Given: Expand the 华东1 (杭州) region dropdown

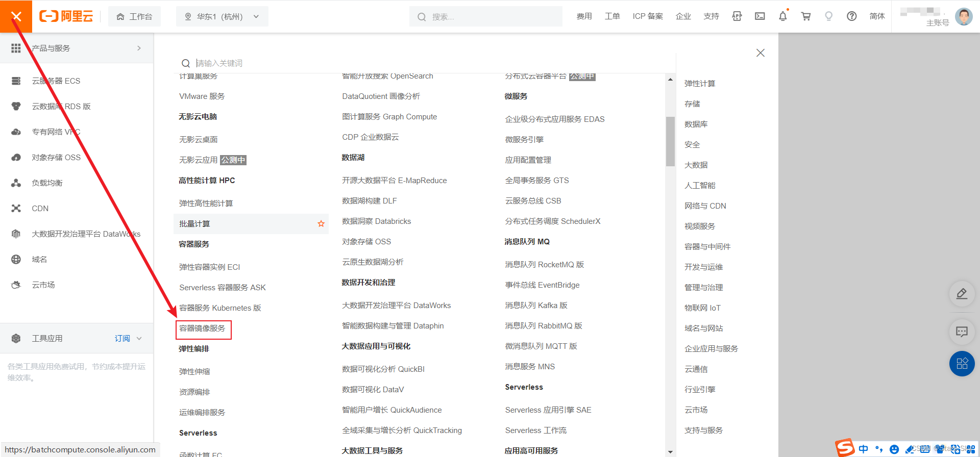Looking at the screenshot, I should pyautogui.click(x=222, y=16).
